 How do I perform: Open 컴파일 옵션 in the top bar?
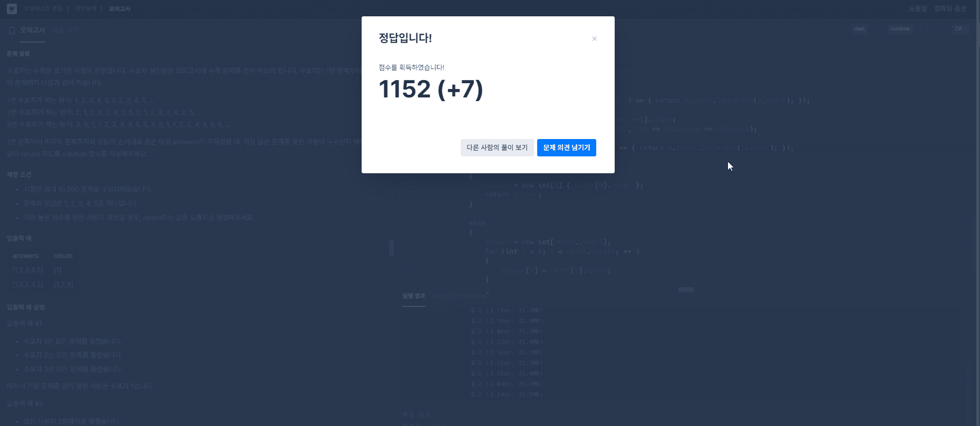pos(950,8)
